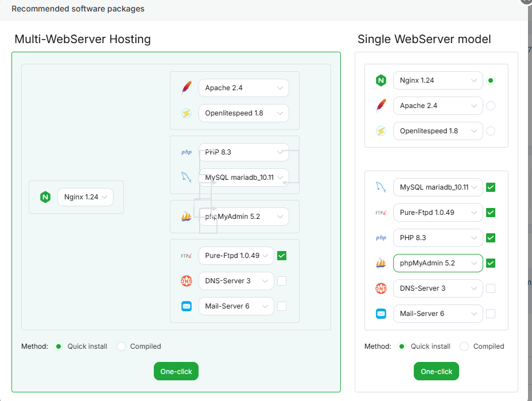Click the Apache feather icon in Multi-WebServer panel

coord(186,88)
